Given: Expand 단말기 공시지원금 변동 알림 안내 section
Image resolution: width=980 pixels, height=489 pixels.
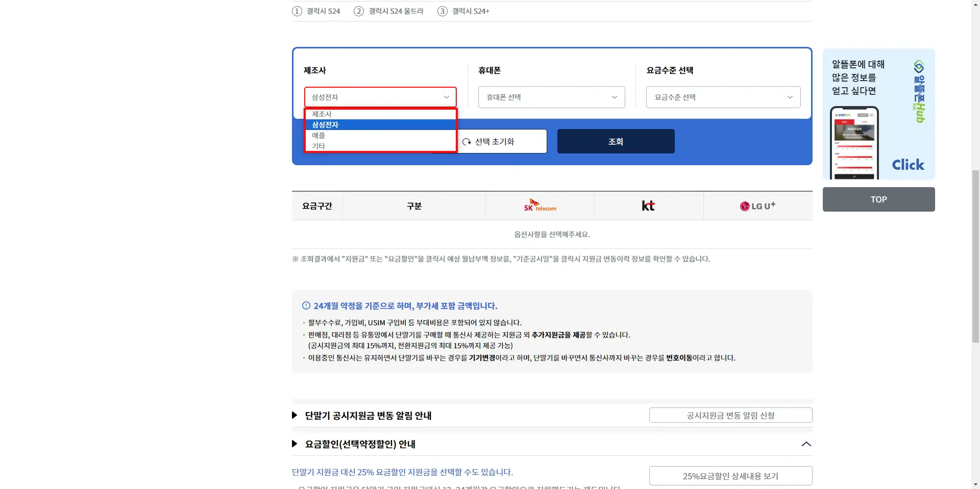Looking at the screenshot, I should pyautogui.click(x=368, y=416).
